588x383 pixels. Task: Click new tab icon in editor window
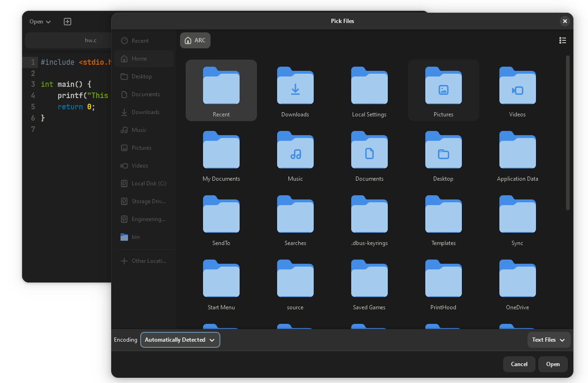point(68,22)
